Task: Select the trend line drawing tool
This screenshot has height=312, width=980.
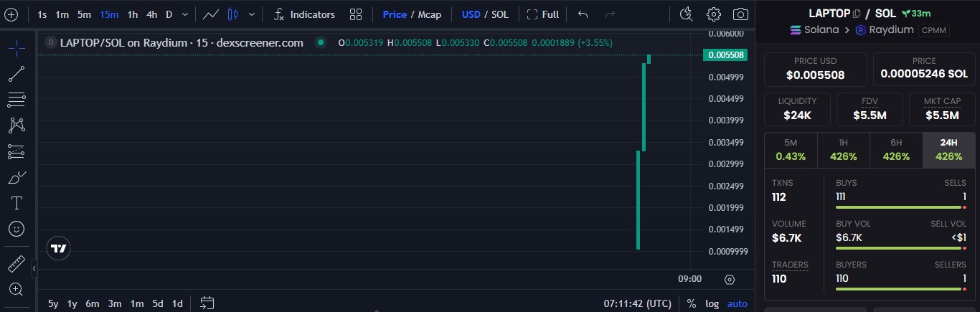Action: [x=17, y=74]
